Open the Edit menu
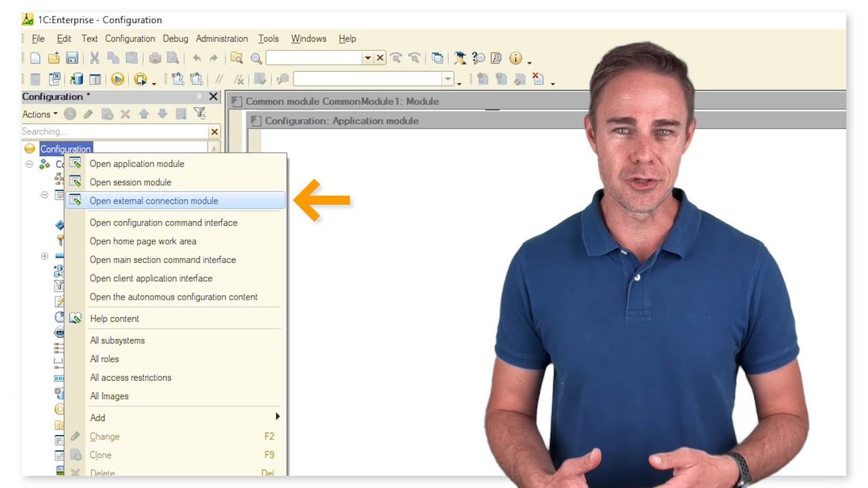 (64, 39)
